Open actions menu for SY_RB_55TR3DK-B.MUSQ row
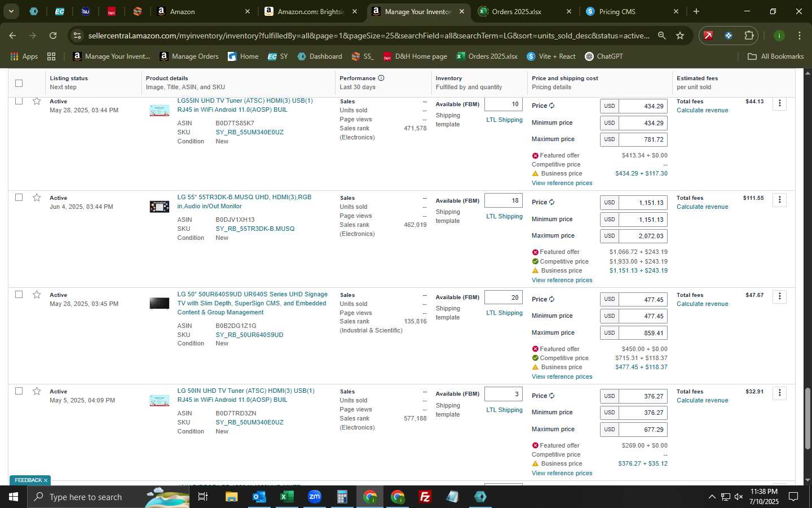Image resolution: width=812 pixels, height=508 pixels. pos(779,200)
